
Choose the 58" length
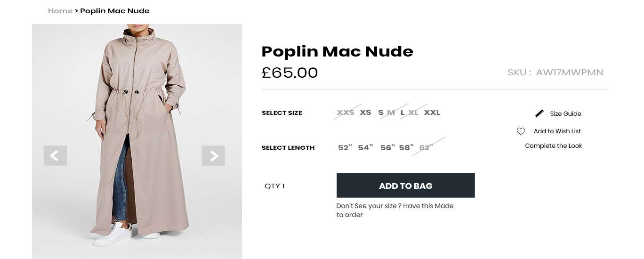click(406, 148)
